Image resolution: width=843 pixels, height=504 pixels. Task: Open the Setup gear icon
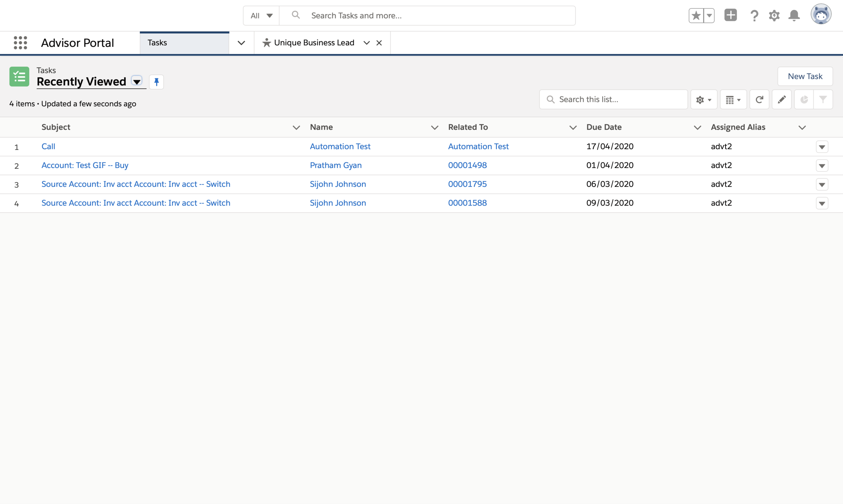pyautogui.click(x=774, y=15)
